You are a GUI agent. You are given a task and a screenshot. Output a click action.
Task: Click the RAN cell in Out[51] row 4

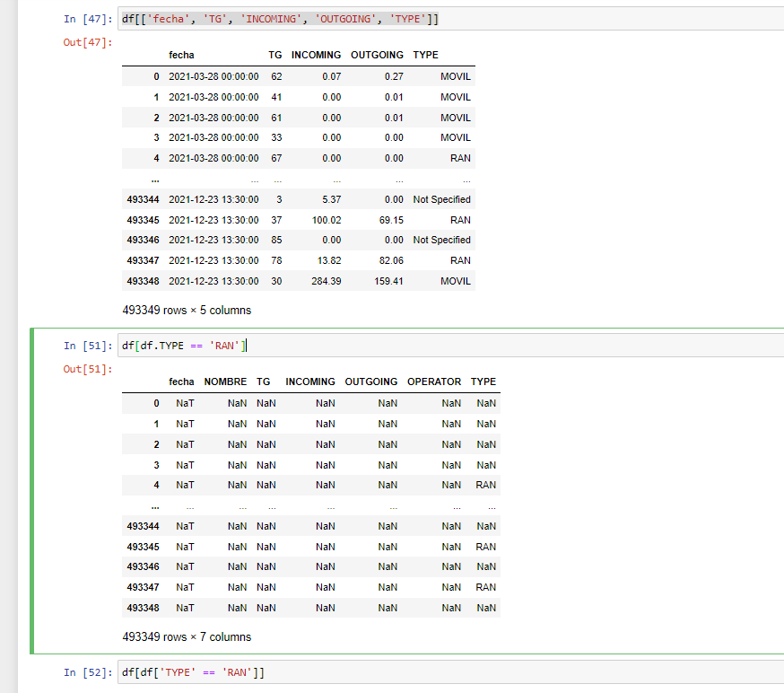point(486,485)
